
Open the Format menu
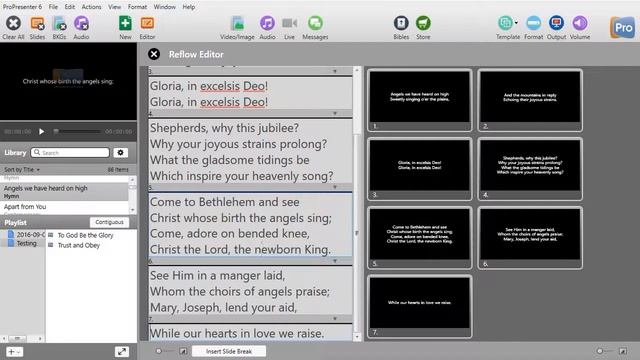click(137, 7)
